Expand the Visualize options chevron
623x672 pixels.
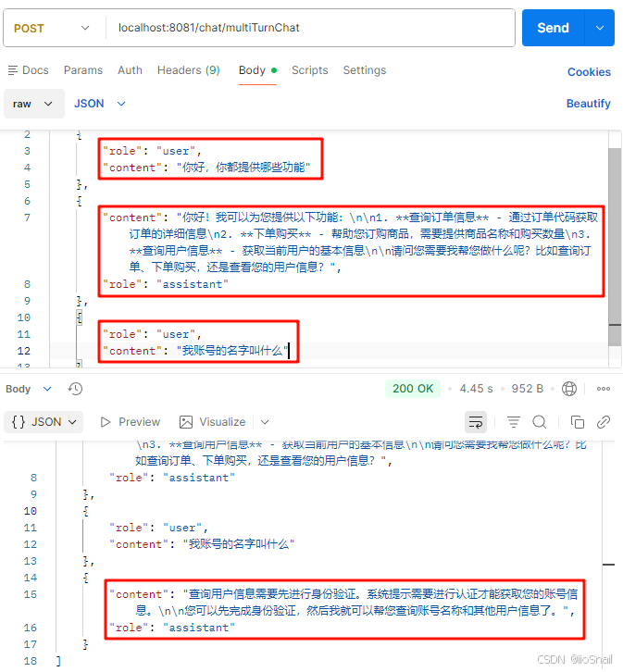265,422
